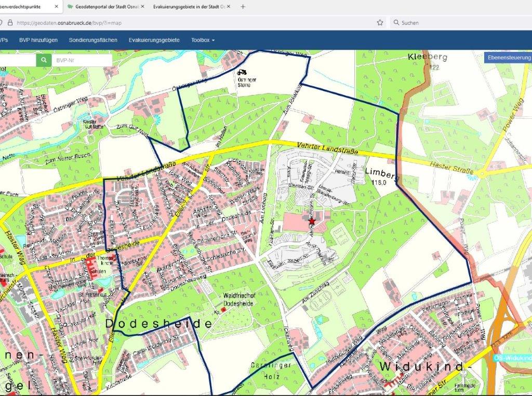Click the magnifier icon in Suchen box
This screenshot has width=532, height=396.
(x=396, y=22)
